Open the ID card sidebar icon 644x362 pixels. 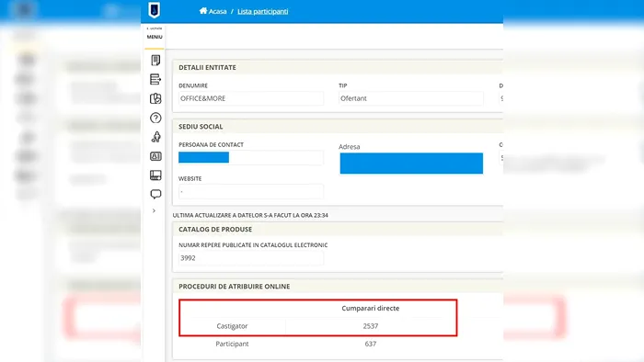pos(155,156)
